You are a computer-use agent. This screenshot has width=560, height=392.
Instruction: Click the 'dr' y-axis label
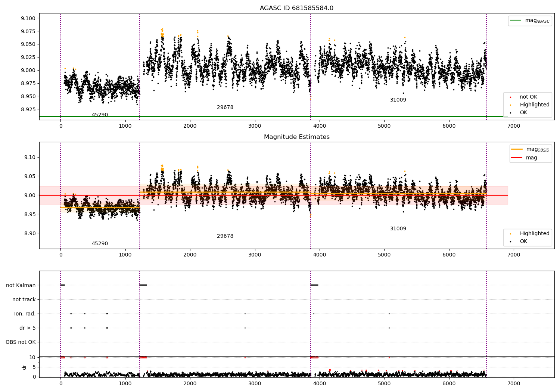pyautogui.click(x=24, y=367)
